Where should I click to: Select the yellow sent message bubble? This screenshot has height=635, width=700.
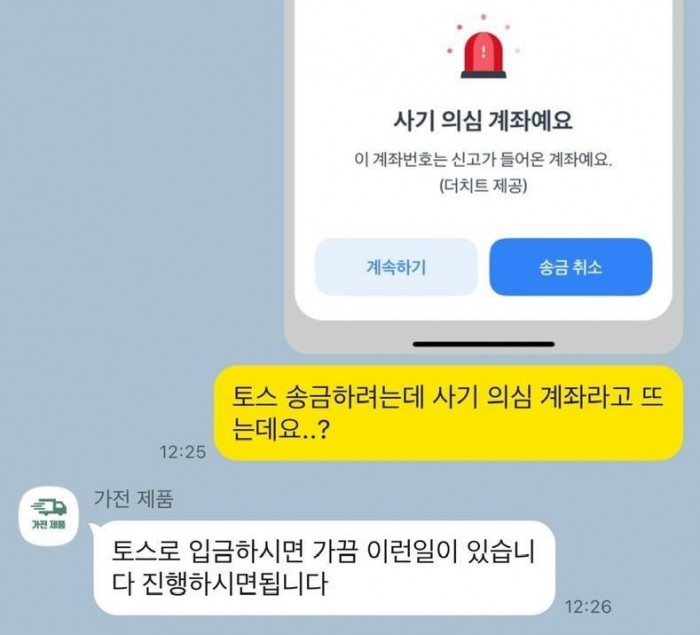pos(449,413)
